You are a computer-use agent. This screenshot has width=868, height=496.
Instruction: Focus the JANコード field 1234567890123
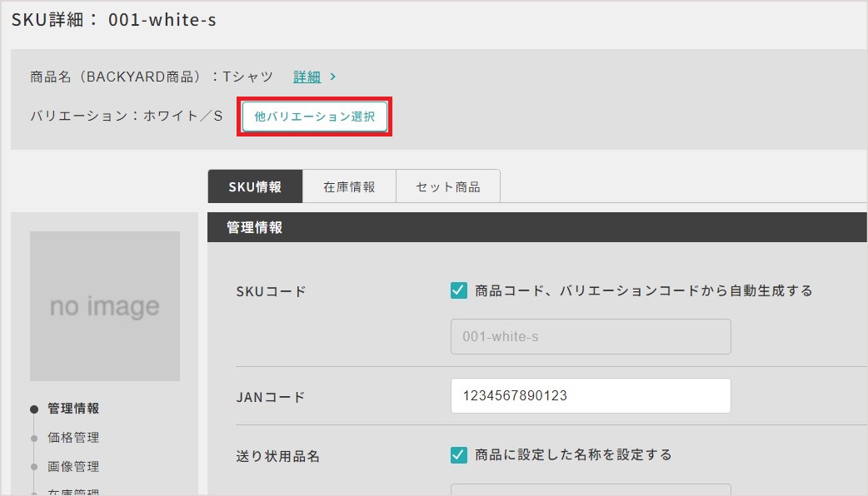click(591, 395)
